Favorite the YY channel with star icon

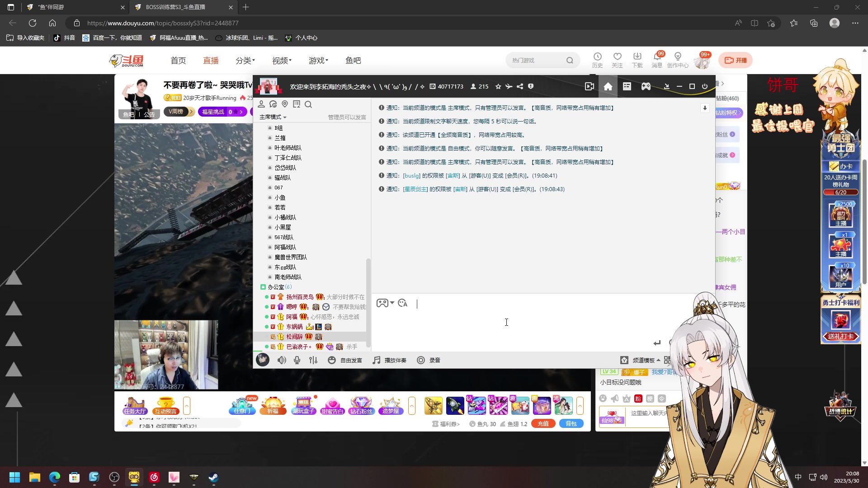coord(498,86)
